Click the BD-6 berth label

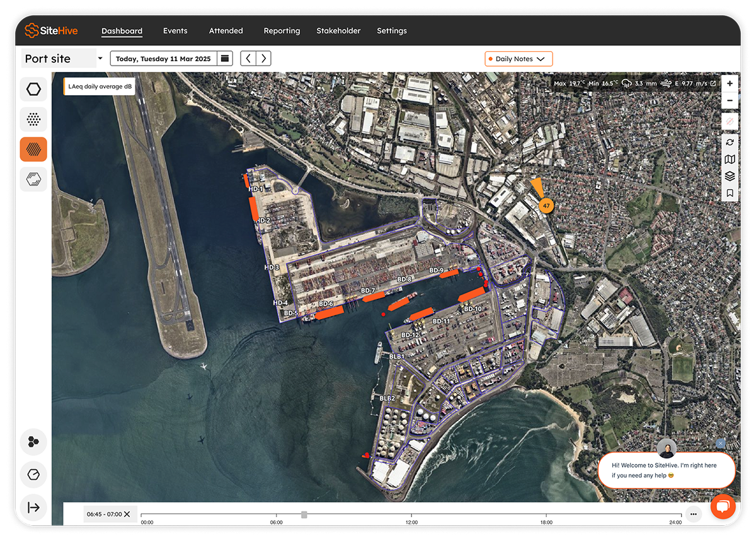pyautogui.click(x=326, y=304)
